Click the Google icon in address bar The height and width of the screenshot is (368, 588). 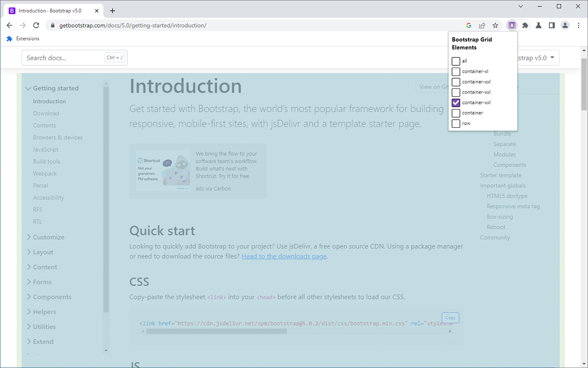(x=469, y=25)
